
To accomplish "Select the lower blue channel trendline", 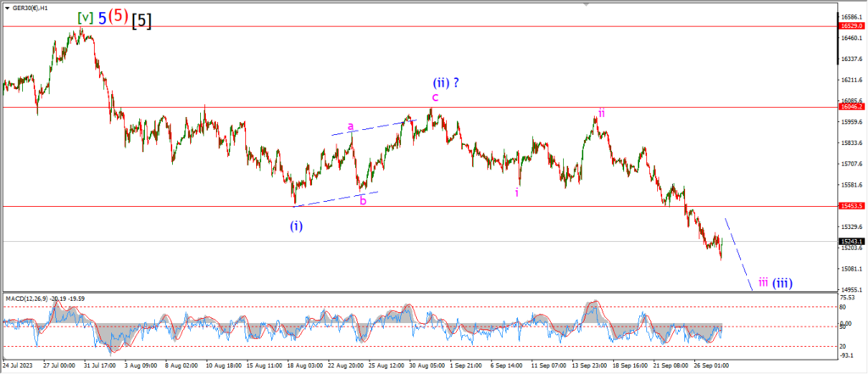I will [x=336, y=199].
